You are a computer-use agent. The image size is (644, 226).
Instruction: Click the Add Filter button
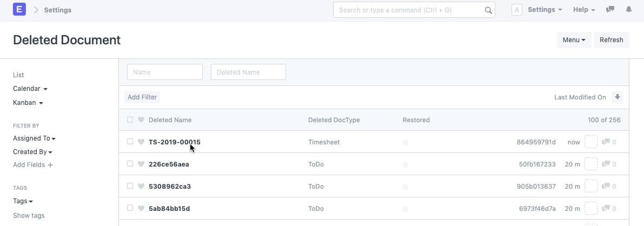tap(142, 97)
